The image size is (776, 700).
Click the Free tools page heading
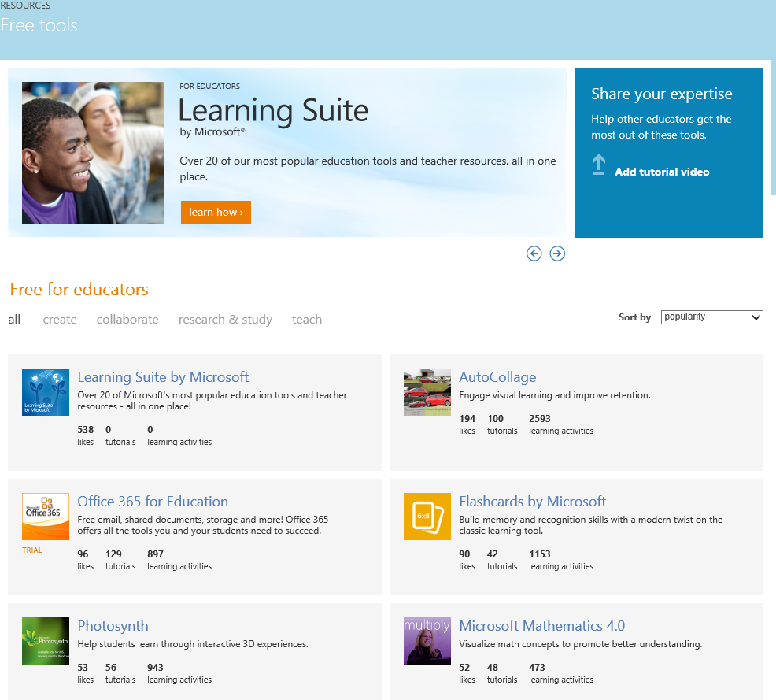39,25
